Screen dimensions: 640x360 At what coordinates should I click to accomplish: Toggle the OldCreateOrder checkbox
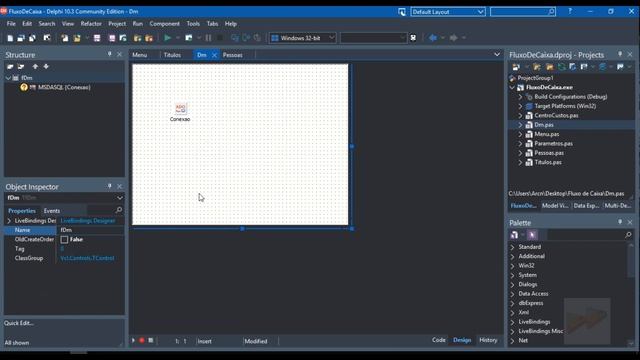point(64,240)
